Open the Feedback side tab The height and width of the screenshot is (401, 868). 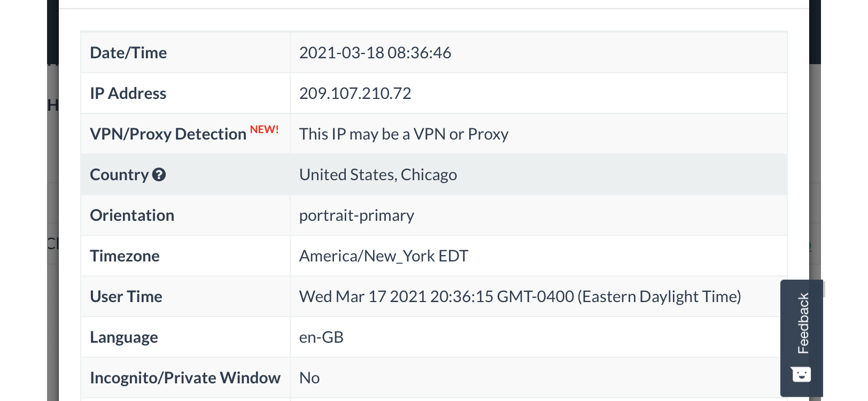(803, 323)
